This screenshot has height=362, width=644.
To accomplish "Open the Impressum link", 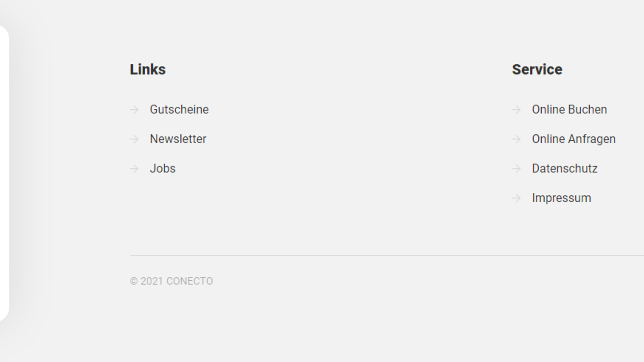I will tap(561, 198).
